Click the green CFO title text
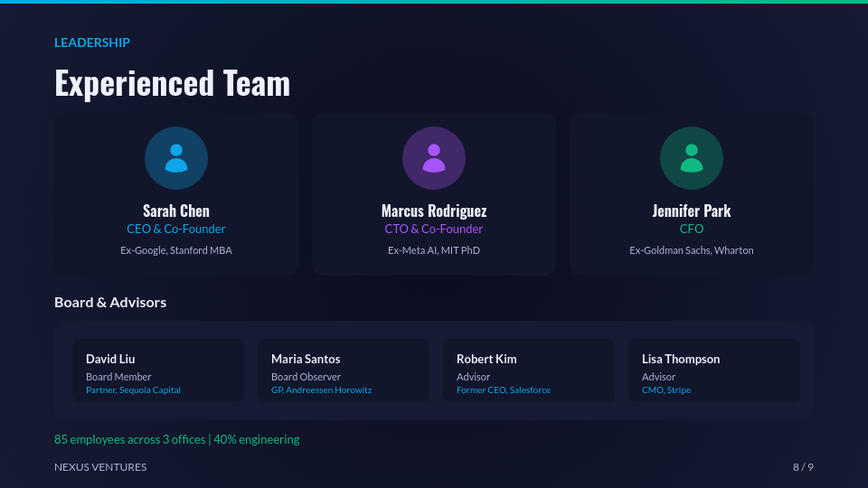Viewport: 868px width, 488px height. [x=692, y=230]
